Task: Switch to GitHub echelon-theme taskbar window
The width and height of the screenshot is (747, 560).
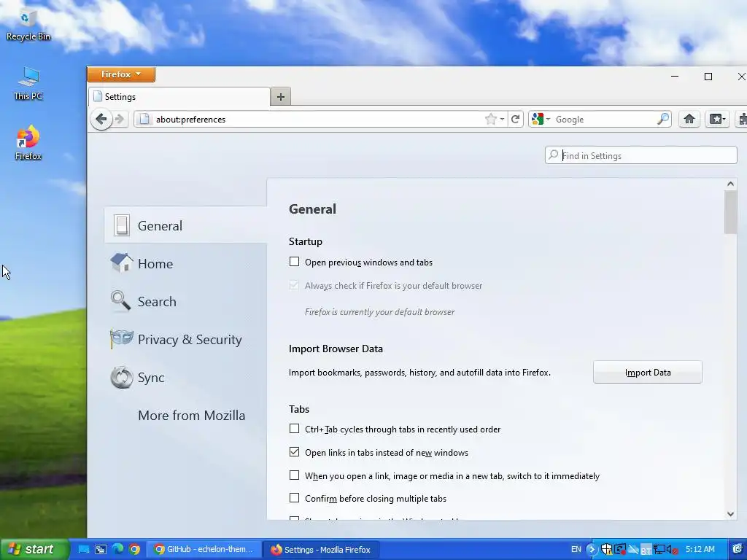Action: pyautogui.click(x=204, y=550)
